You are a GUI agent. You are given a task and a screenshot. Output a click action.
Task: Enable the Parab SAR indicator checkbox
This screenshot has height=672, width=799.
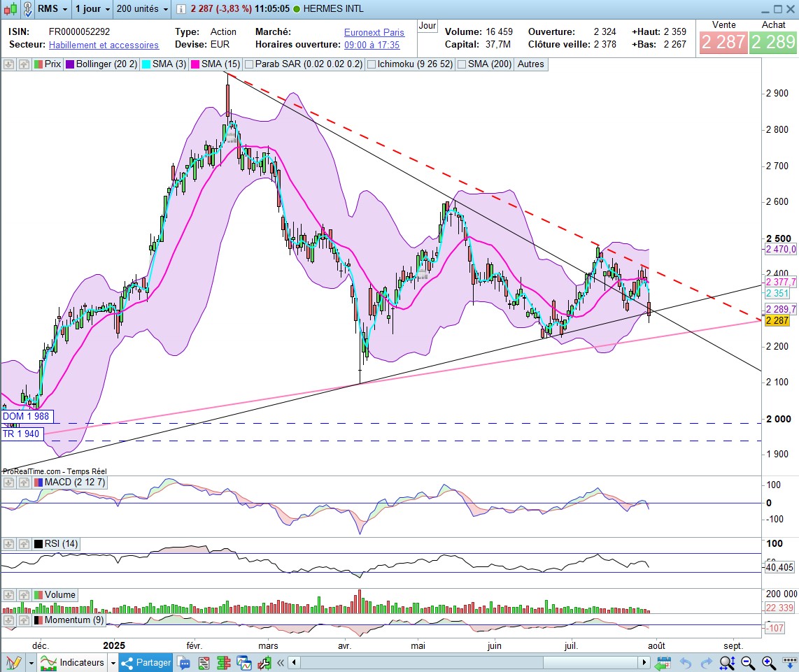(x=248, y=64)
